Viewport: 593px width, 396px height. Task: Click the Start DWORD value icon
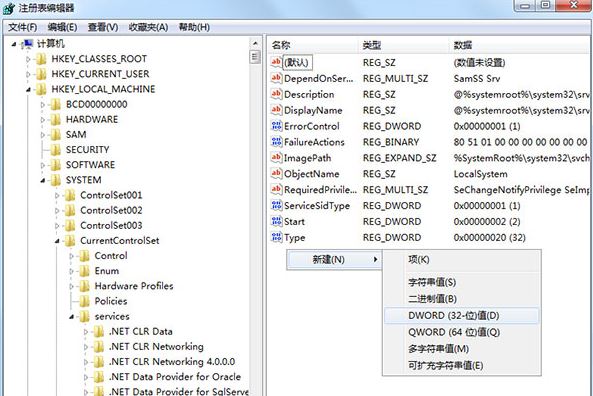pos(276,222)
